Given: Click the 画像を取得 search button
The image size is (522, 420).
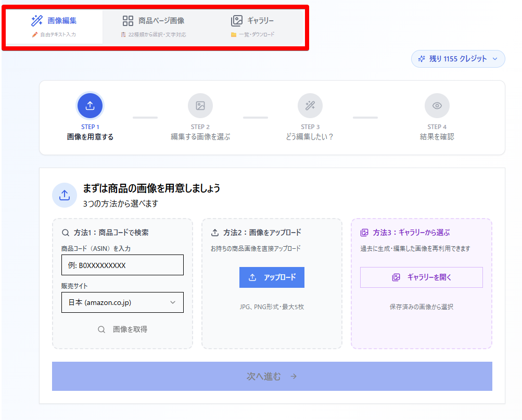Looking at the screenshot, I should (122, 329).
